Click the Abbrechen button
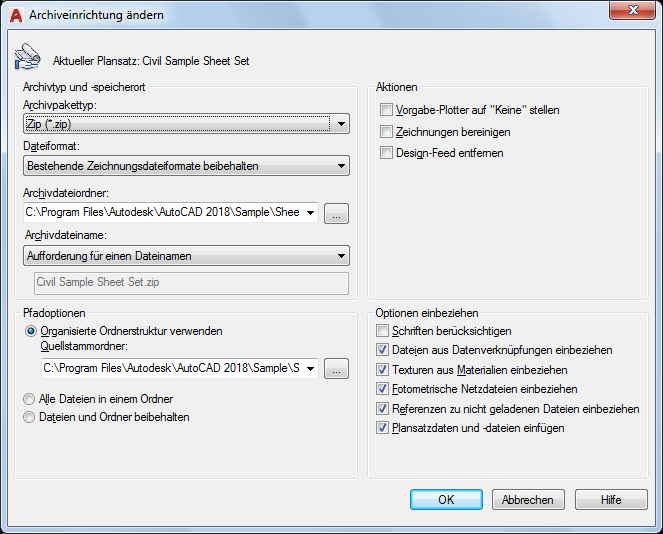 pyautogui.click(x=528, y=500)
